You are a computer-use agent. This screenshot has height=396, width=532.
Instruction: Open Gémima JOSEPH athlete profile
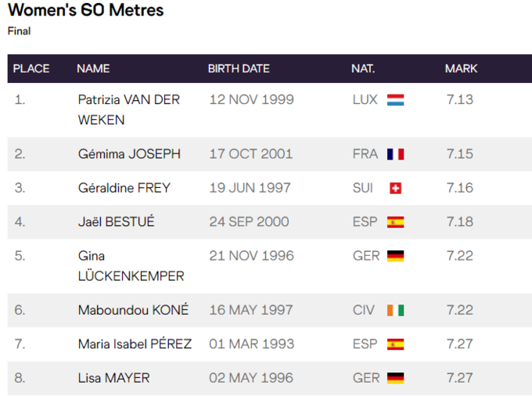pos(129,154)
